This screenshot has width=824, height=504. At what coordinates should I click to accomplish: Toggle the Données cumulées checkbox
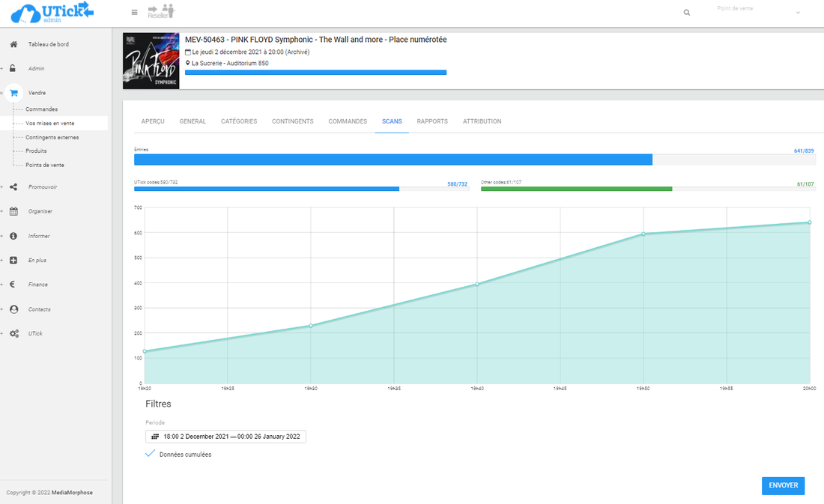tap(151, 454)
